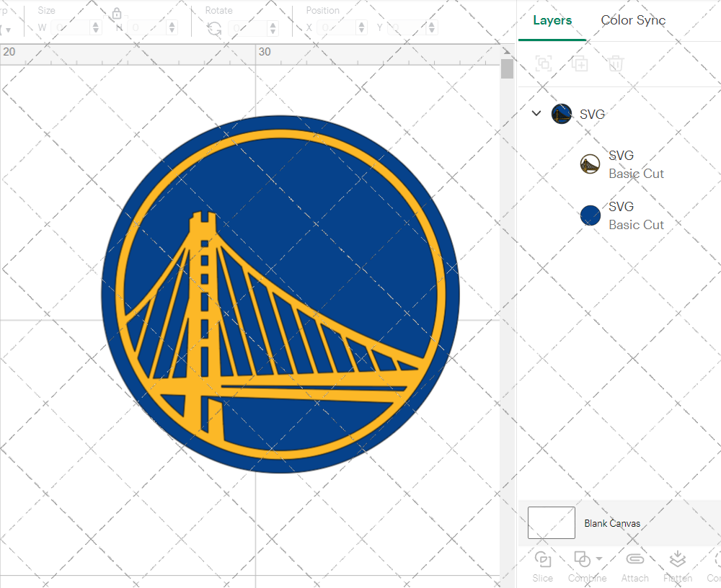Click the height H input field

click(147, 27)
